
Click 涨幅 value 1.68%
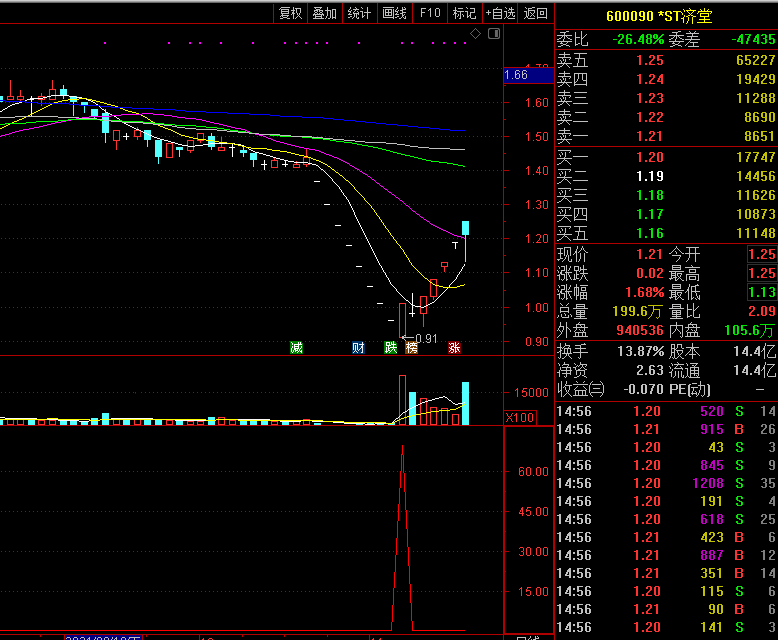(x=645, y=292)
